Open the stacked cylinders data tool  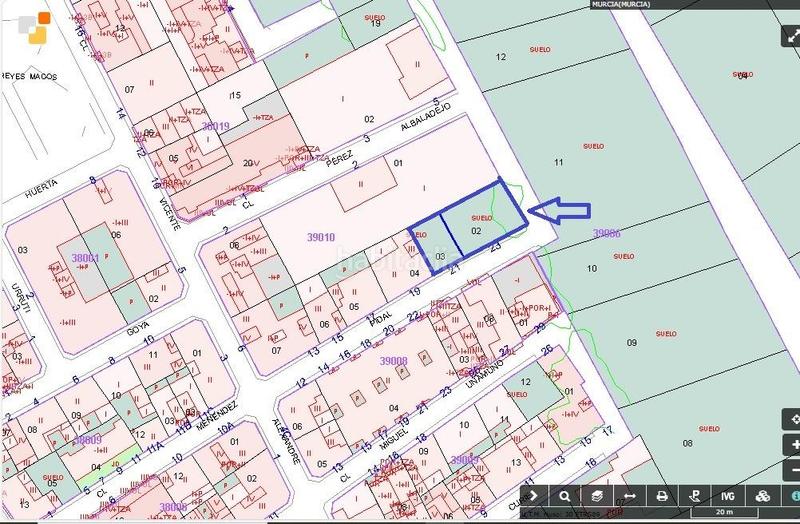760,496
